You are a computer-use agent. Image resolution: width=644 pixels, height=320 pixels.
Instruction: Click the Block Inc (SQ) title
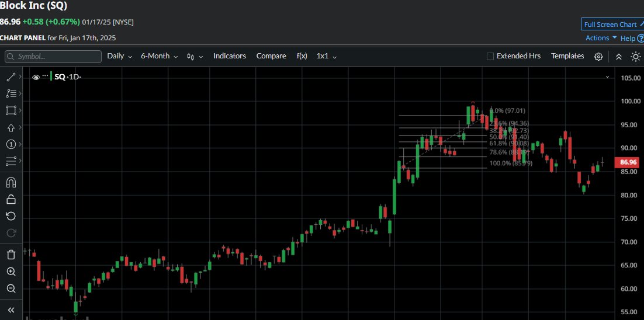(34, 6)
